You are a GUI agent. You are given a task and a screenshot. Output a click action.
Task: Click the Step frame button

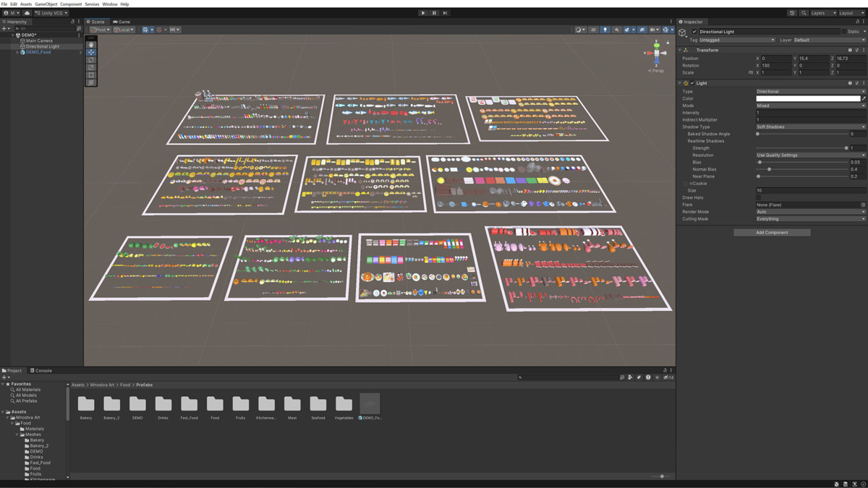(x=445, y=13)
